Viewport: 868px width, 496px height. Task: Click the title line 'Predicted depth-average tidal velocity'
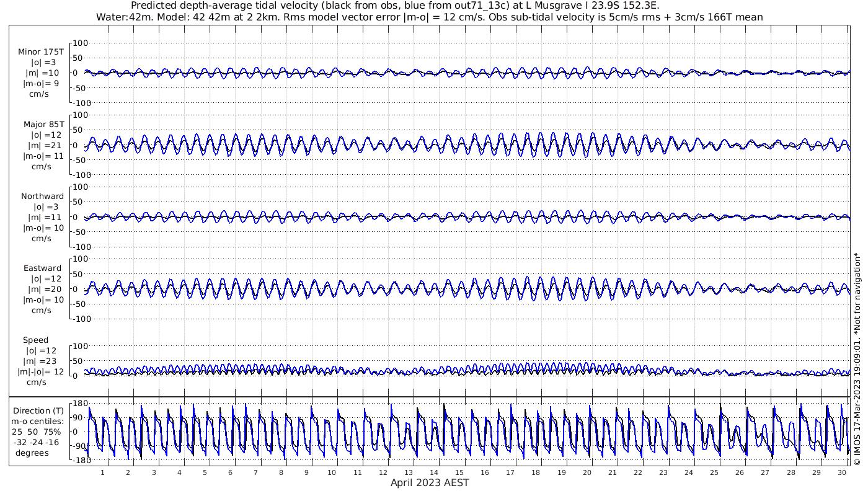pyautogui.click(x=396, y=6)
